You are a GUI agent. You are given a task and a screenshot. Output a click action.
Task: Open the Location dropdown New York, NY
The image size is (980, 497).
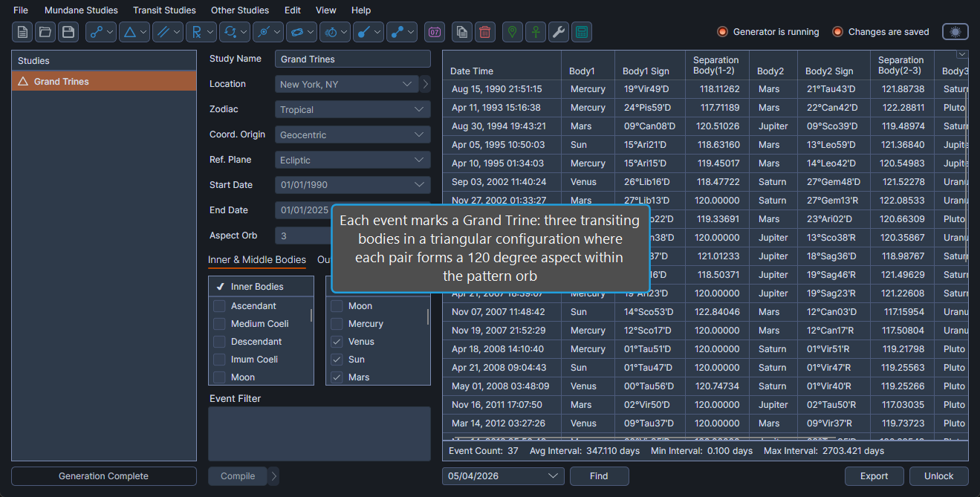coord(347,85)
